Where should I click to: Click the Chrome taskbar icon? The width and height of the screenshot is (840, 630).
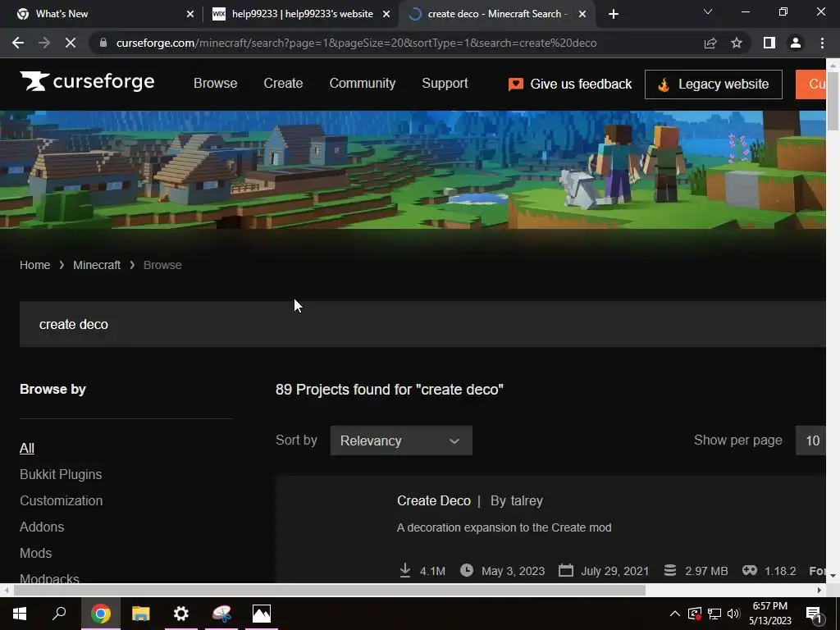tap(100, 614)
